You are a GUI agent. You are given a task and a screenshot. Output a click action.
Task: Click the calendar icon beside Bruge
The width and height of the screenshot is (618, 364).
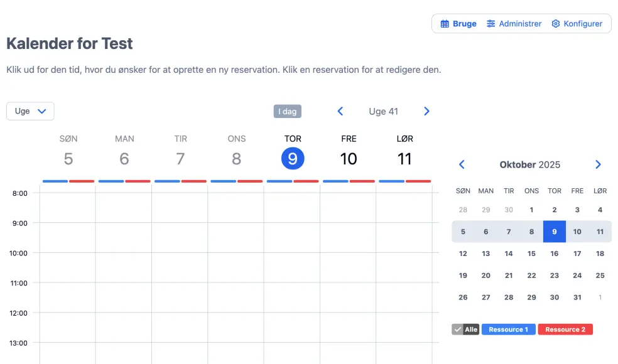coord(445,24)
